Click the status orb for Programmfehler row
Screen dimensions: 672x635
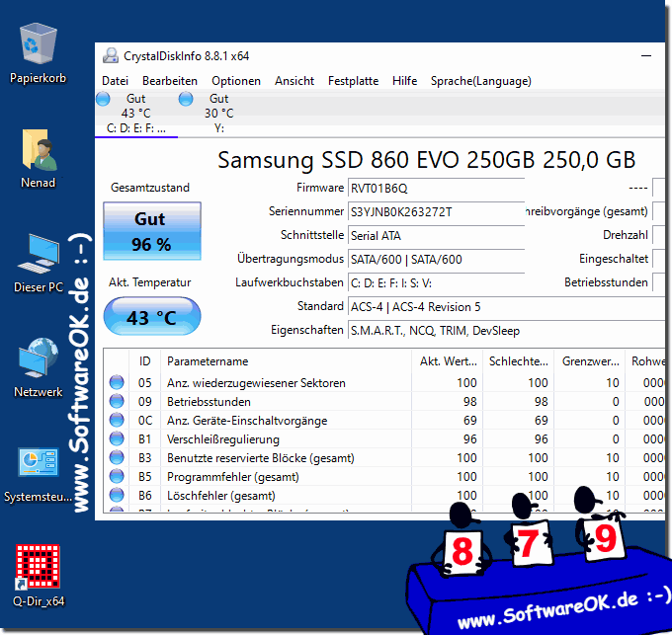[117, 476]
